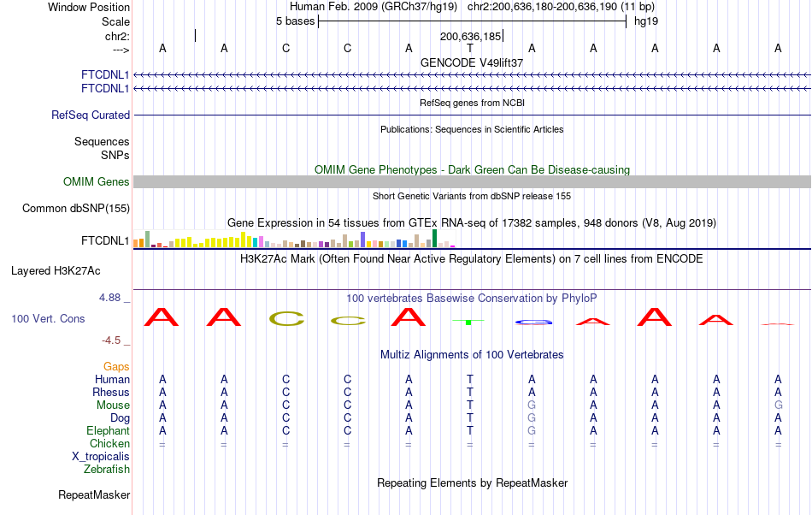Click the SNPs track label
Viewport: 812px width, 515px height.
[x=115, y=155]
